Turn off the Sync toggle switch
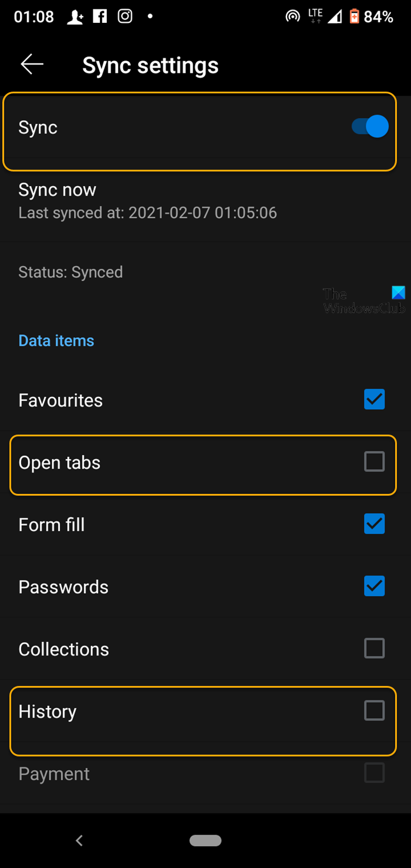The image size is (411, 868). [x=370, y=127]
